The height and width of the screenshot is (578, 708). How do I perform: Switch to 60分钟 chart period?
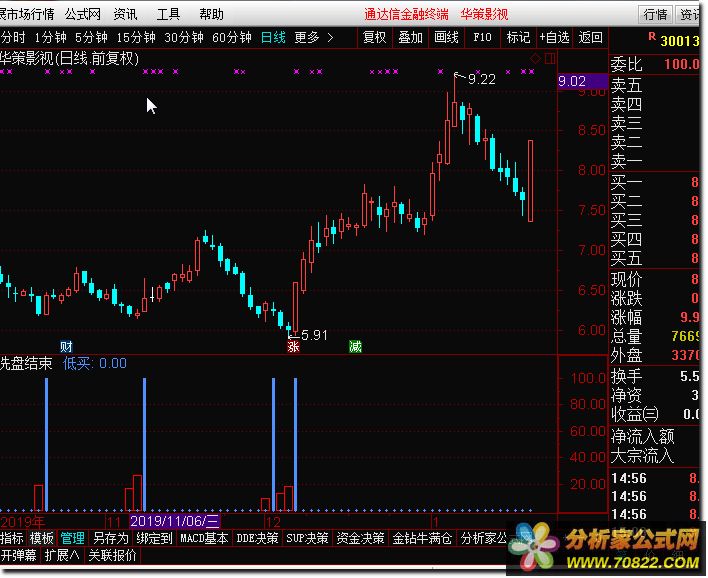(232, 37)
